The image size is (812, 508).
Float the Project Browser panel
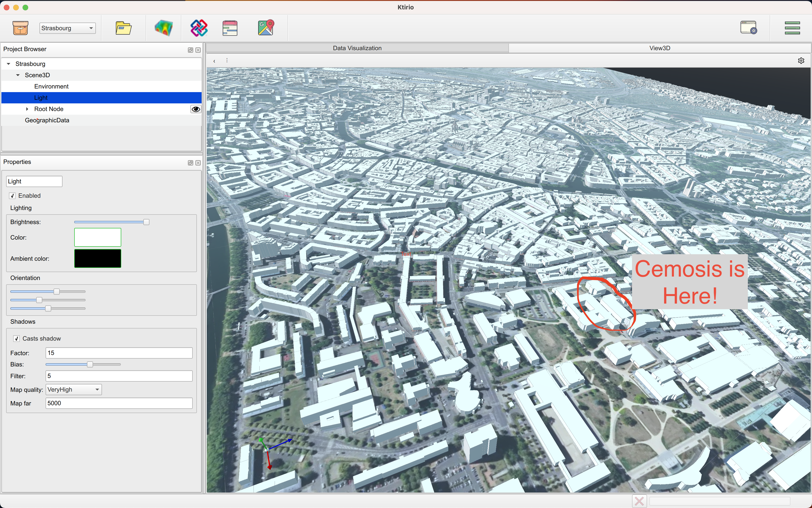pyautogui.click(x=191, y=50)
